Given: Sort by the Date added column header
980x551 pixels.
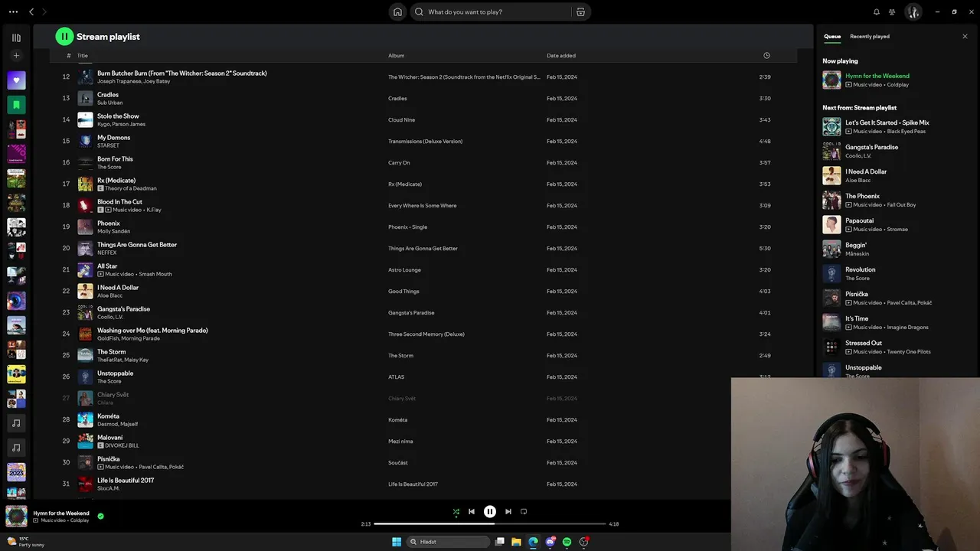Looking at the screenshot, I should (x=561, y=56).
